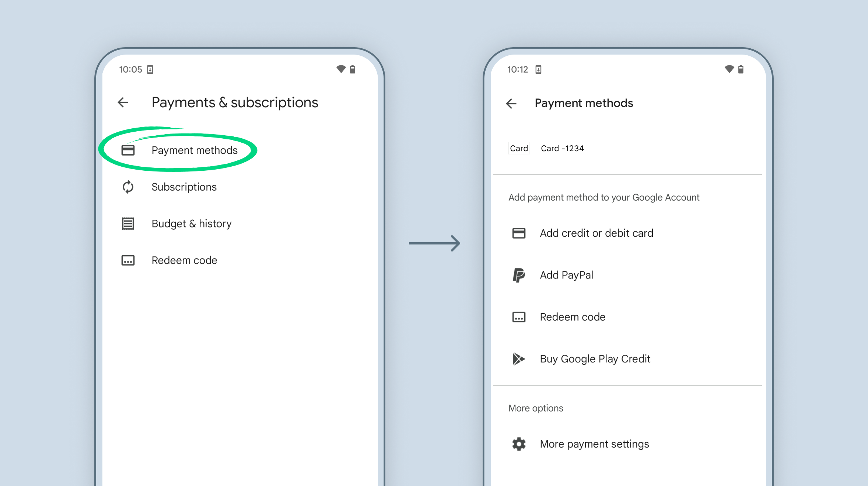Select Redeem code on Payments & subscriptions
Viewport: 868px width, 486px height.
click(184, 260)
